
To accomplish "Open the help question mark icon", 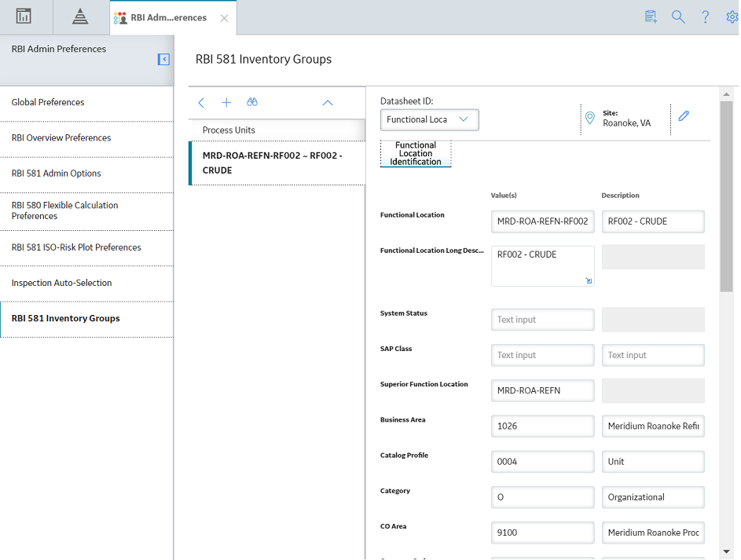I will (x=705, y=17).
